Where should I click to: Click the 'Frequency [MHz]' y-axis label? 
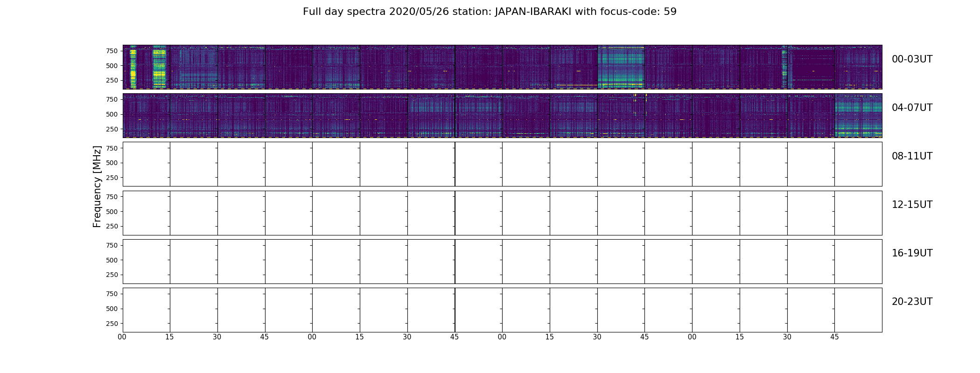click(x=97, y=186)
